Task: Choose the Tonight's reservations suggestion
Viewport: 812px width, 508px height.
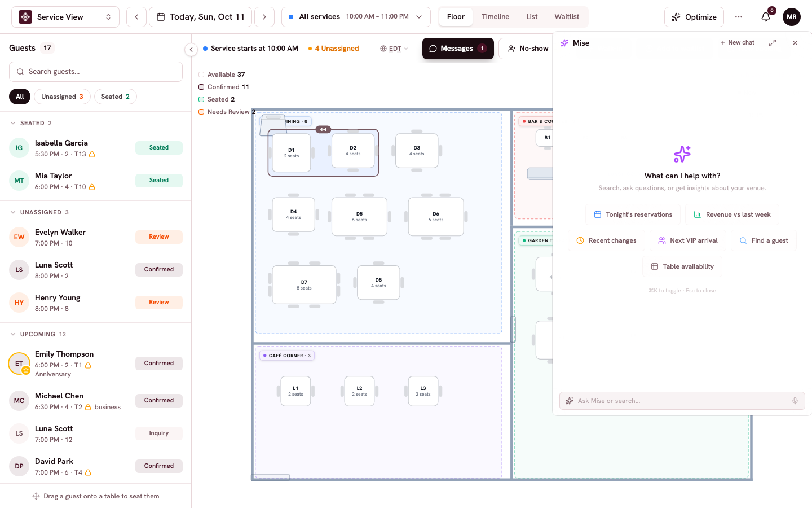Action: tap(633, 214)
